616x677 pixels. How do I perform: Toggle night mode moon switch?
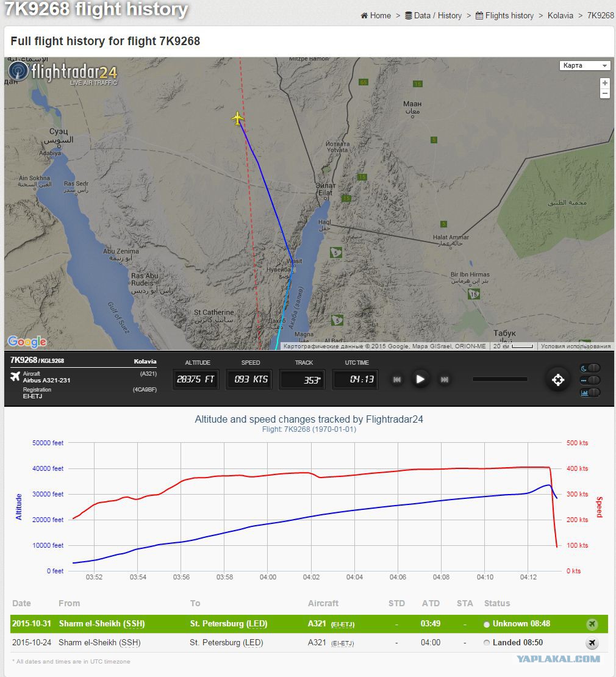click(x=590, y=368)
